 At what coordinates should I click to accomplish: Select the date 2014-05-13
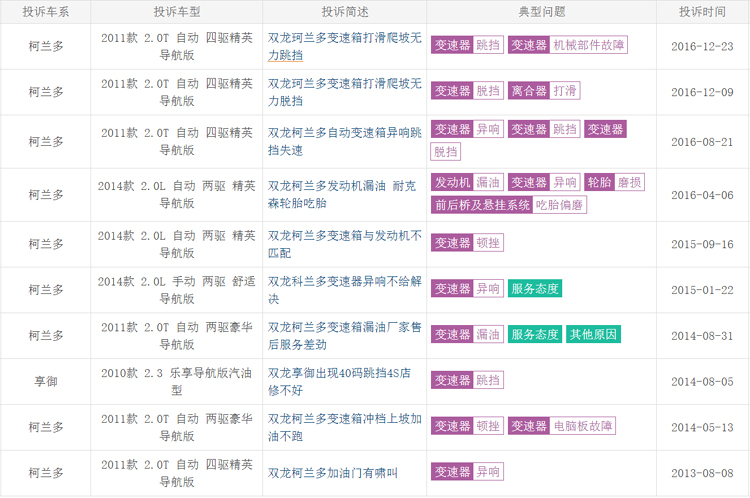702,428
